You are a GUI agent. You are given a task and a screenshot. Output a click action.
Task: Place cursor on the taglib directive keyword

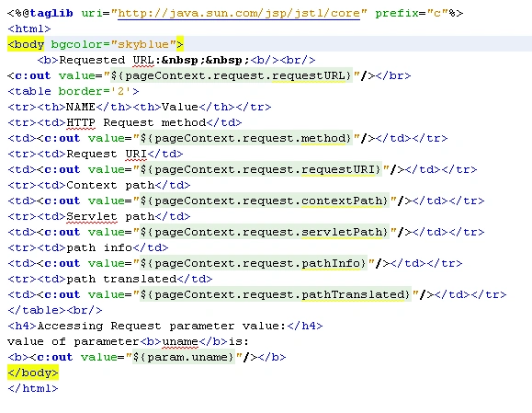pos(51,13)
